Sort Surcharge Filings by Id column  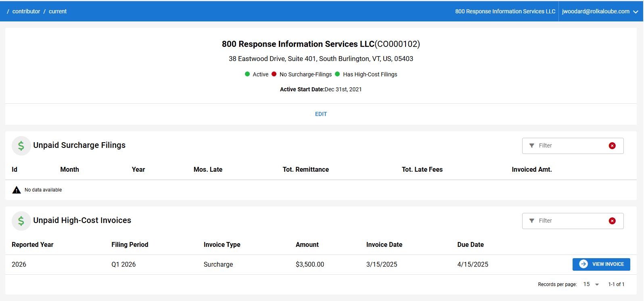[x=15, y=170]
